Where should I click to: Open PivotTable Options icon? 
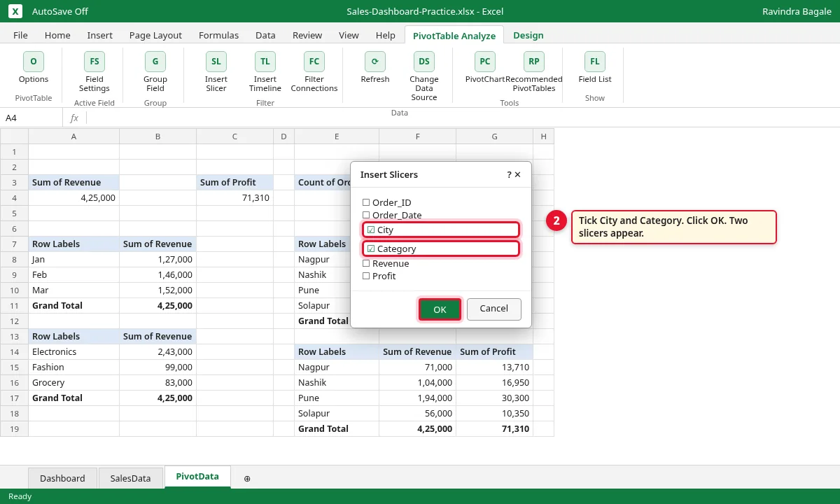tap(34, 62)
